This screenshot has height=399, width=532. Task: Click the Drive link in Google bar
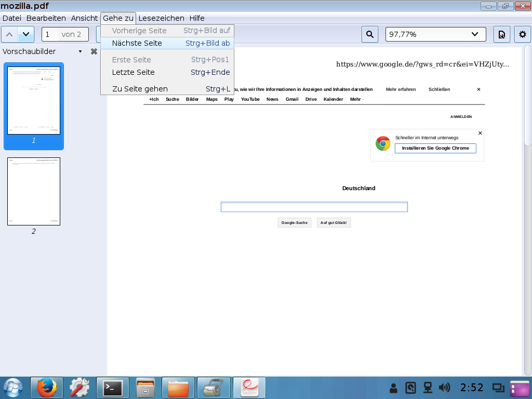pyautogui.click(x=311, y=99)
